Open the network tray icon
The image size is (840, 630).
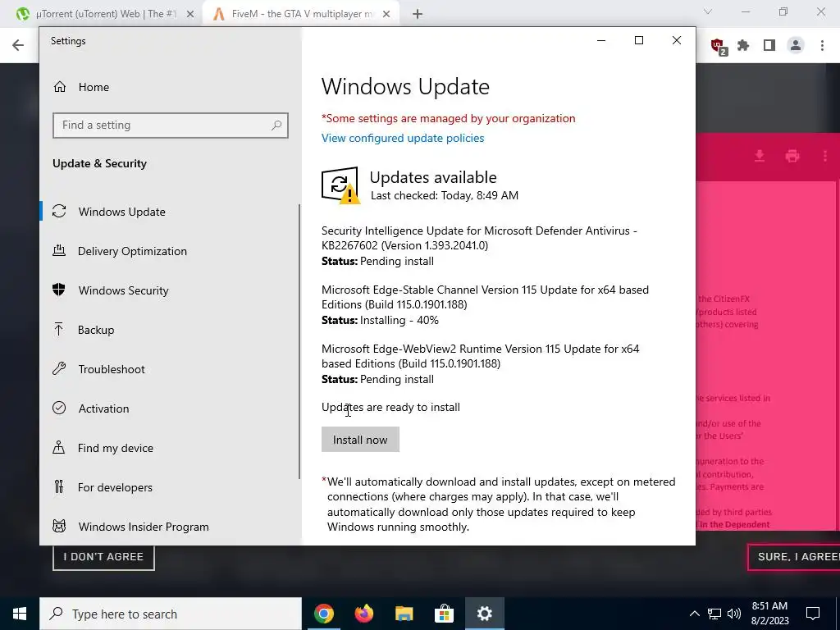(x=714, y=614)
